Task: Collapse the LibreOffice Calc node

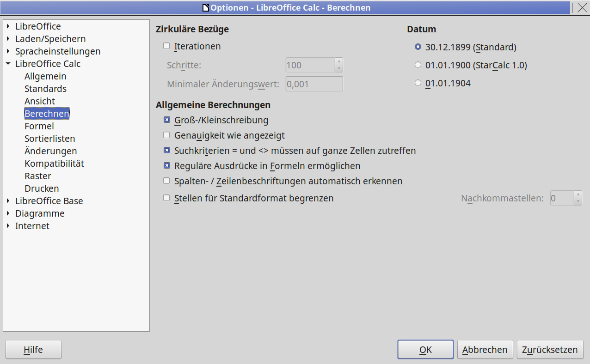Action: coord(8,64)
